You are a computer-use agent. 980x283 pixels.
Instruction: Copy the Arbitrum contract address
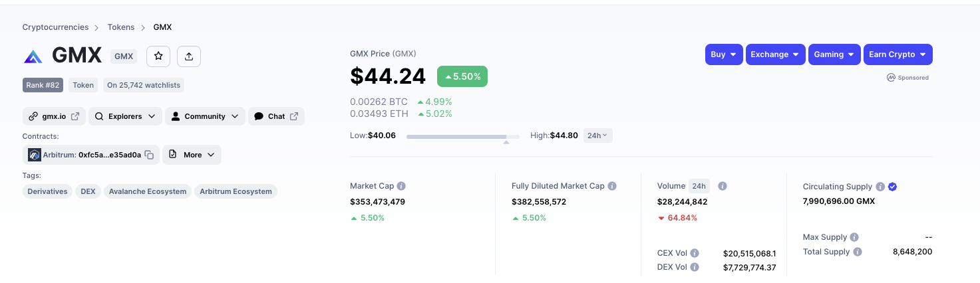[150, 155]
